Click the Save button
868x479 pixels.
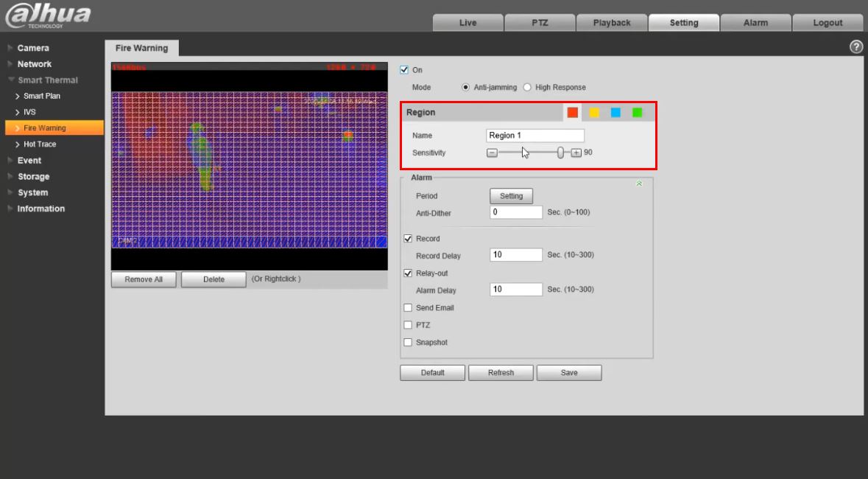[569, 373]
